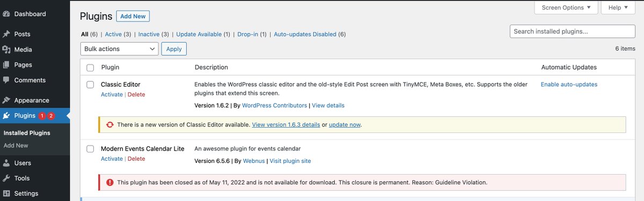Click the '6 items' count text

pos(625,49)
